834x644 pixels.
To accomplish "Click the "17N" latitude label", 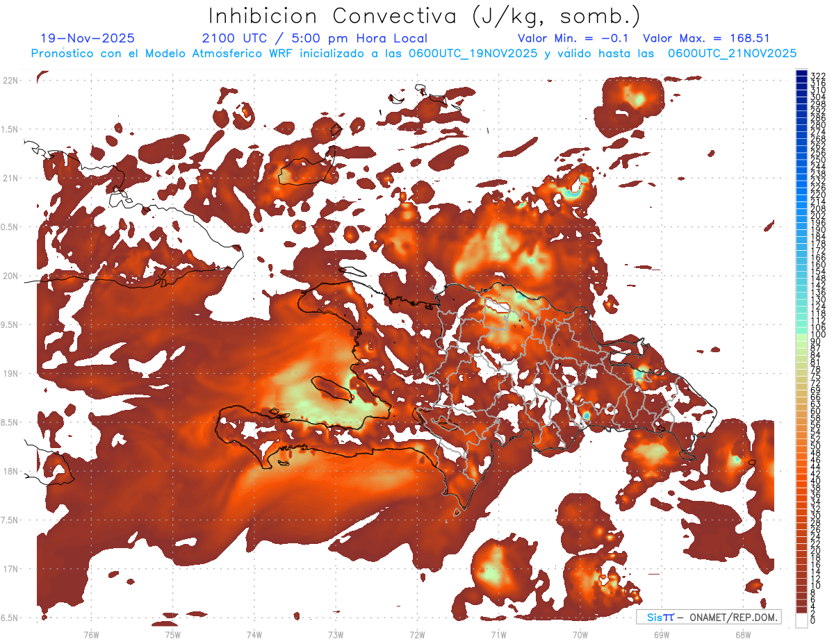I will pos(10,569).
